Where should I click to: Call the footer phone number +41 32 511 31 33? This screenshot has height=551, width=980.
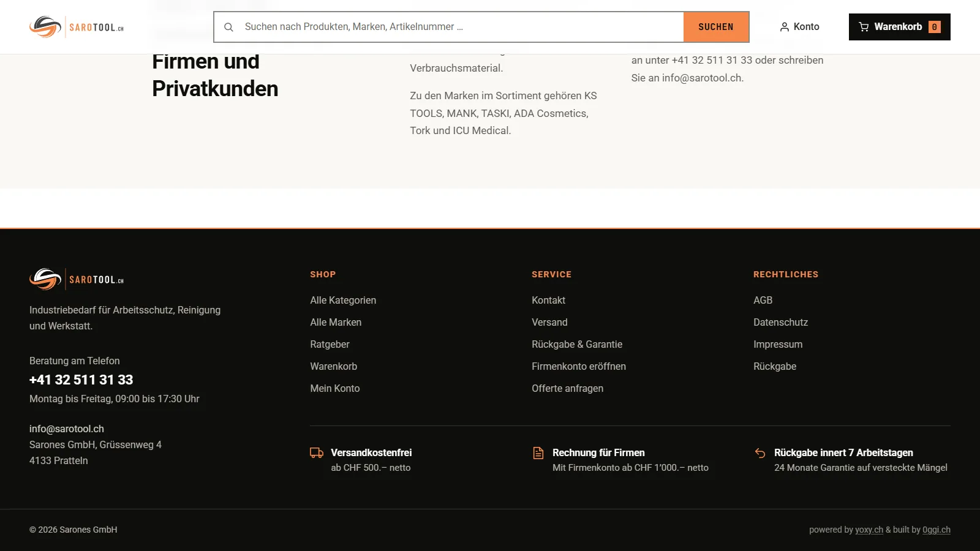tap(81, 380)
